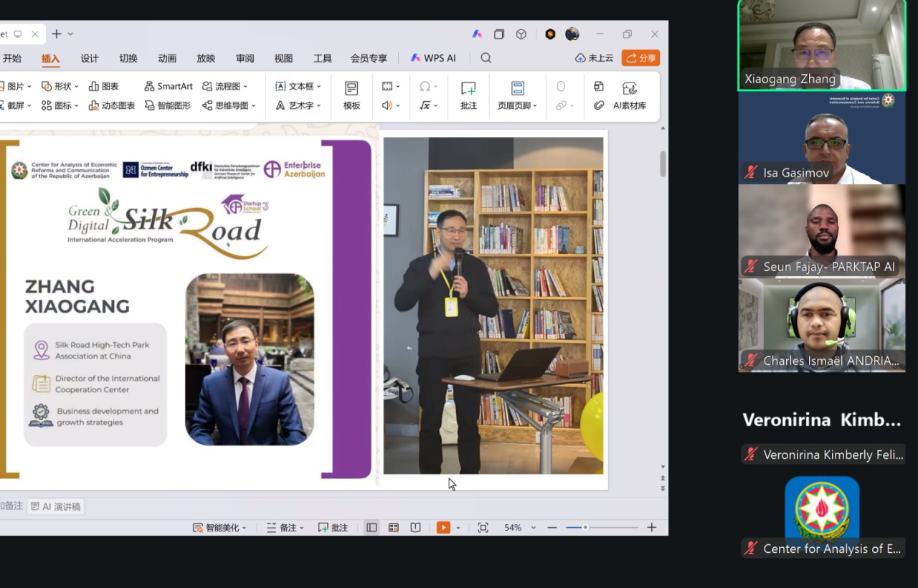Open the 动态图表 dynamic chart tool
The width and height of the screenshot is (918, 588).
(x=112, y=105)
